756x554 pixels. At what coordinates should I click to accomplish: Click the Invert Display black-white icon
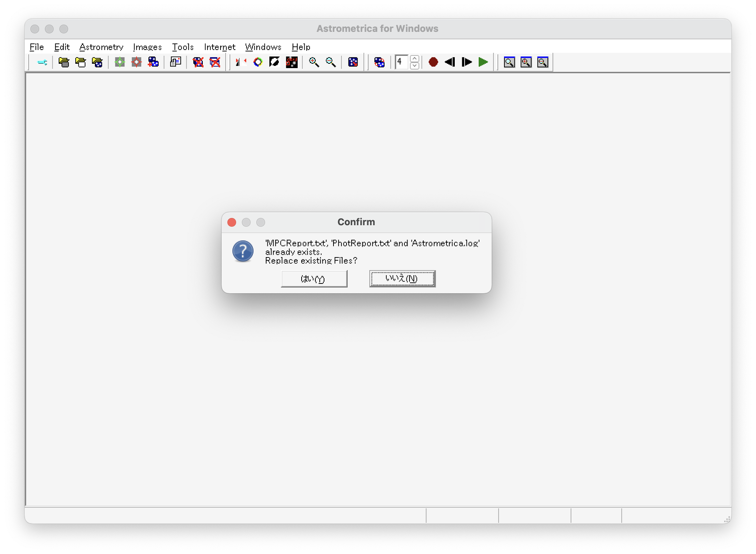click(274, 62)
